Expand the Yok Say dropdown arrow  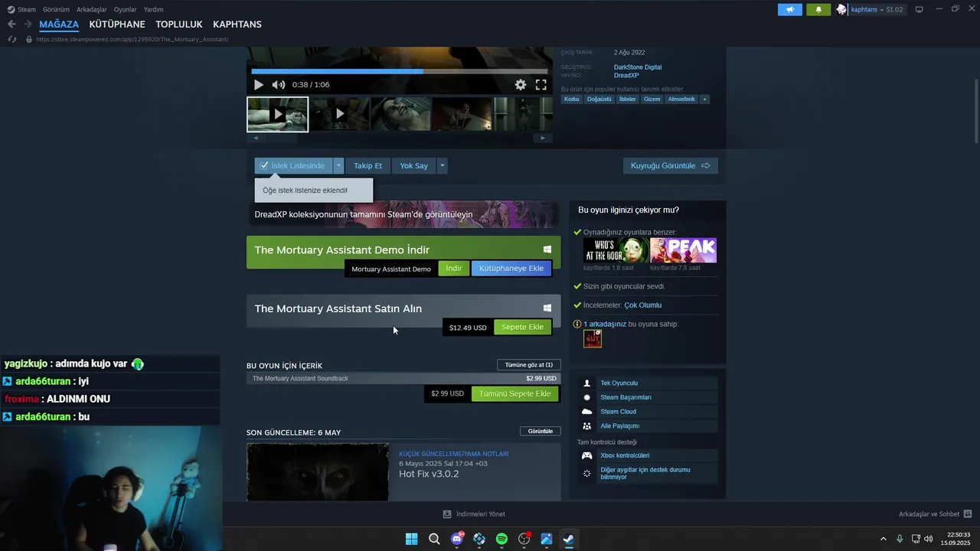click(442, 165)
